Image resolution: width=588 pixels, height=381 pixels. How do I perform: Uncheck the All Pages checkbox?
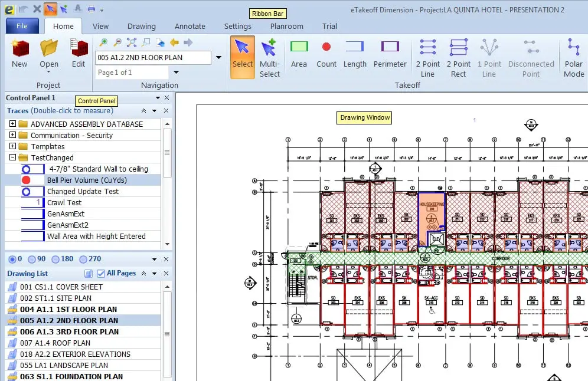point(101,274)
